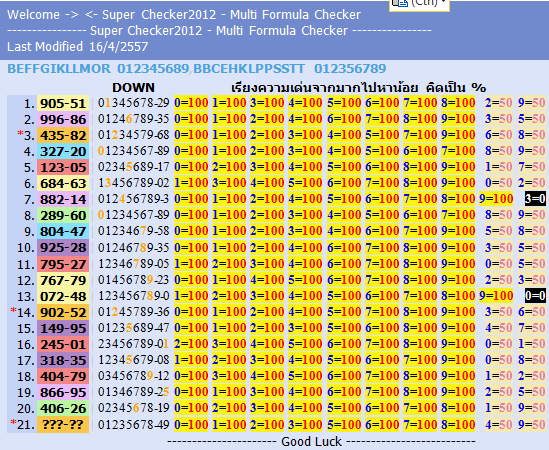Click the paste options (Ctrl) clipboard icon
The height and width of the screenshot is (450, 549).
(x=400, y=3)
